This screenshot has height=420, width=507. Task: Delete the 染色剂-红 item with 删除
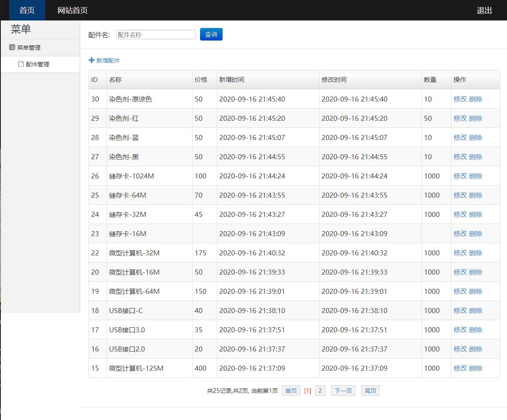coord(476,118)
